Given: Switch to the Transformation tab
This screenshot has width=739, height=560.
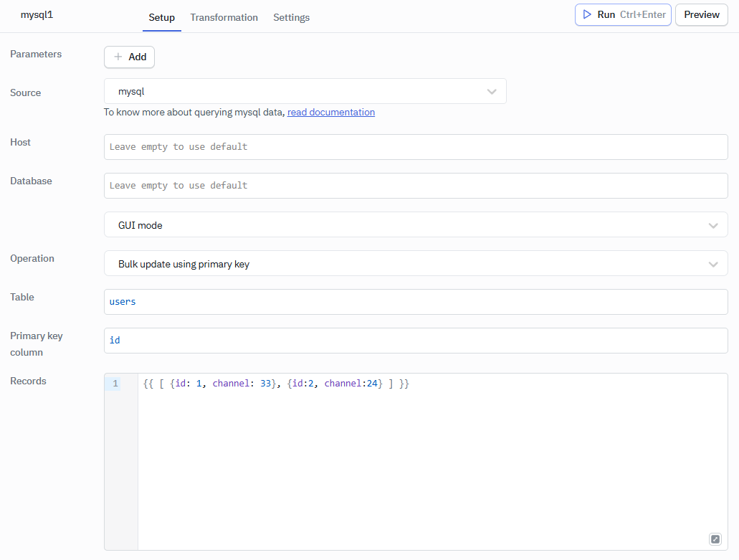Looking at the screenshot, I should (224, 17).
